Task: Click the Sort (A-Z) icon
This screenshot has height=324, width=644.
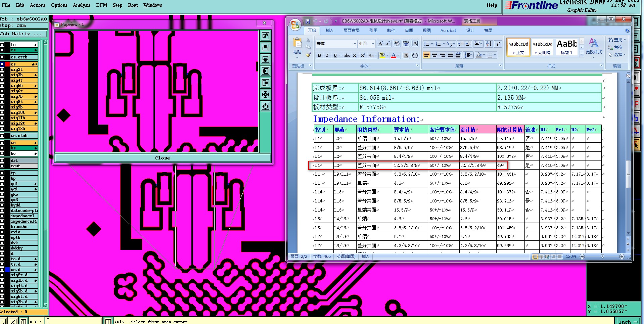Action: point(489,44)
